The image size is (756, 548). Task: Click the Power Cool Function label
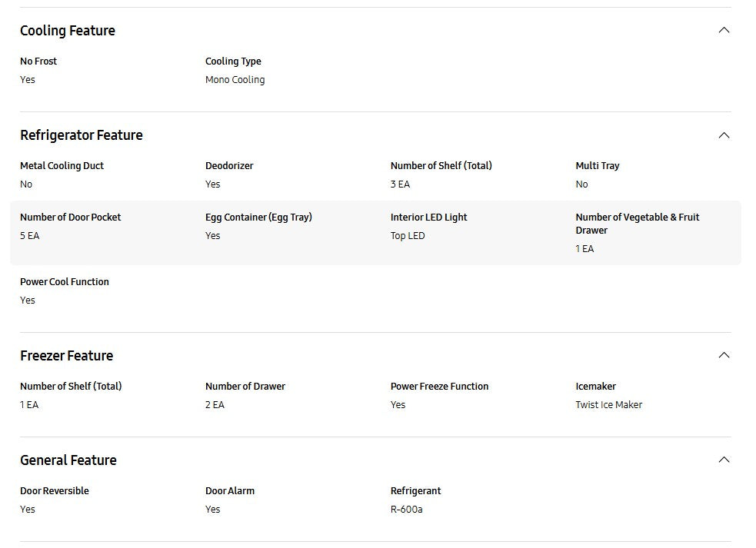click(x=65, y=282)
